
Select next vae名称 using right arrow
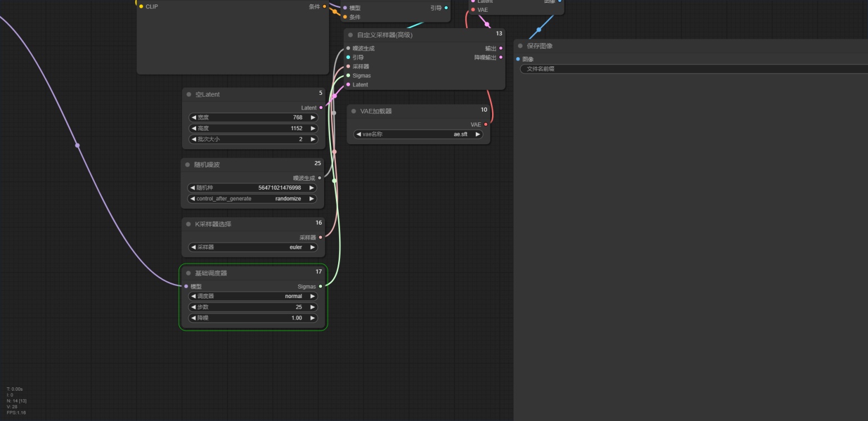pyautogui.click(x=478, y=134)
